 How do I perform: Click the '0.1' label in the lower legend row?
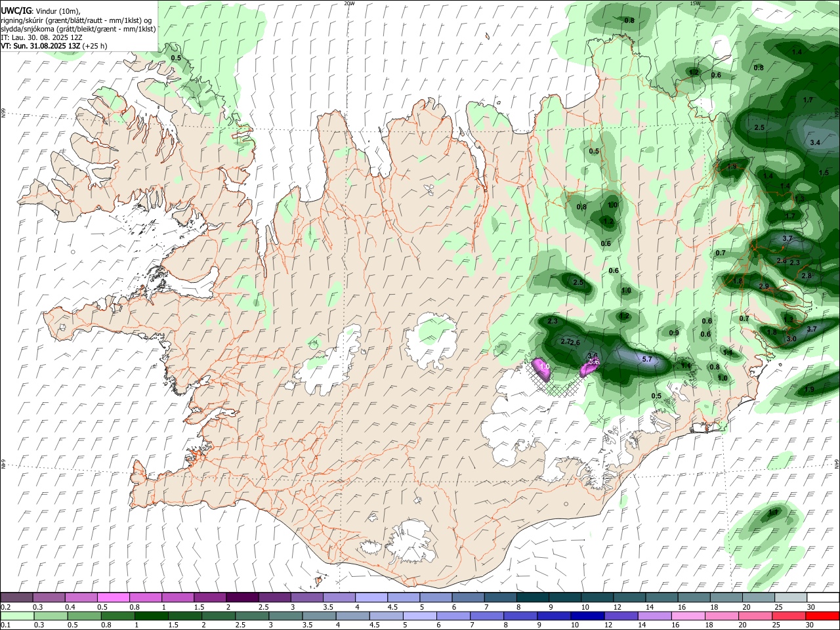[x=6, y=625]
